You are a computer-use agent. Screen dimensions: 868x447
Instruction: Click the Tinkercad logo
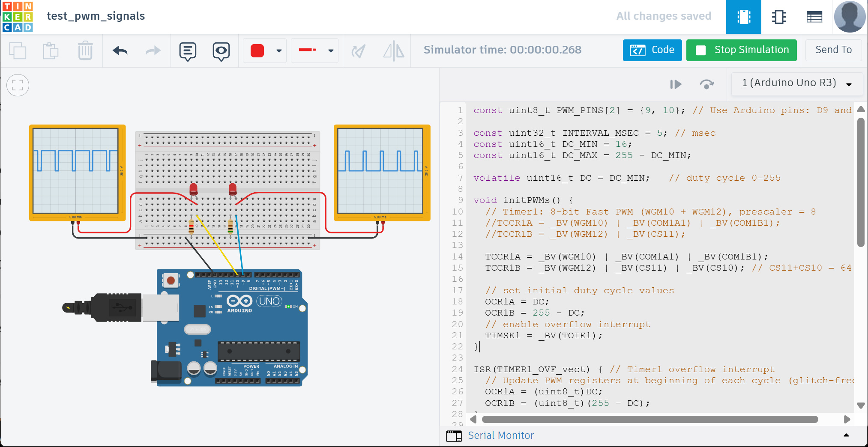[x=18, y=17]
